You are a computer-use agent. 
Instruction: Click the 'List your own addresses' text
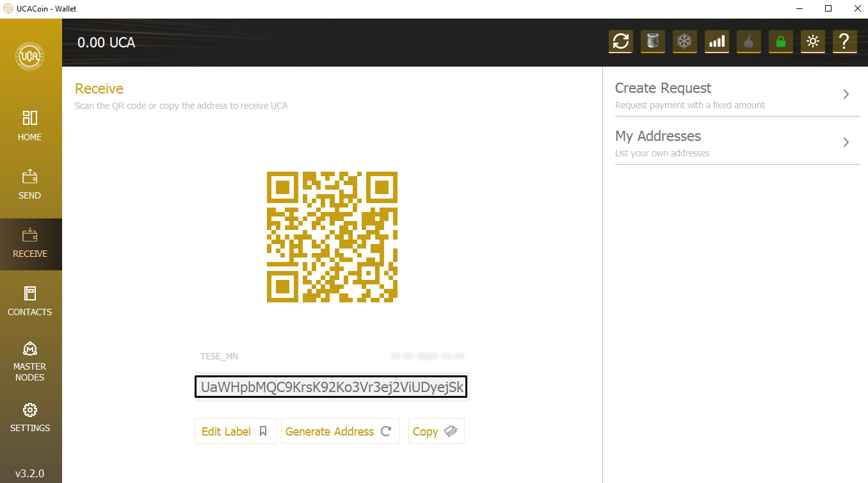tap(663, 153)
